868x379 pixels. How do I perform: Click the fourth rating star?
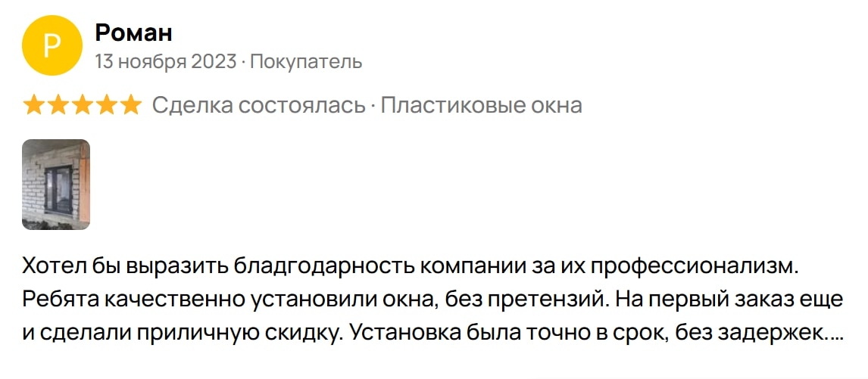[x=106, y=105]
